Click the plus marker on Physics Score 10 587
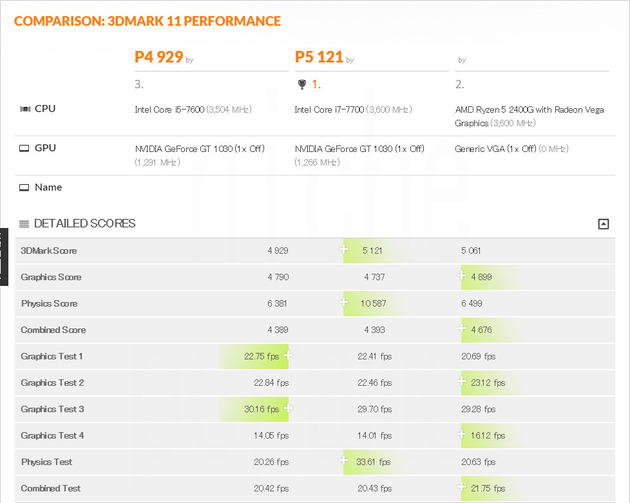Image resolution: width=630 pixels, height=503 pixels. (x=344, y=302)
